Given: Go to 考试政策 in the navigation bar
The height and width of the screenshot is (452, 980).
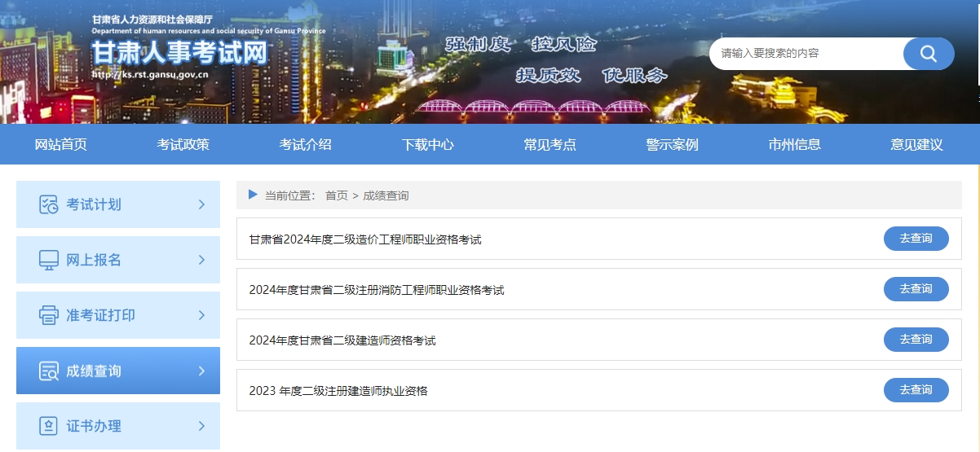Looking at the screenshot, I should pos(183,145).
